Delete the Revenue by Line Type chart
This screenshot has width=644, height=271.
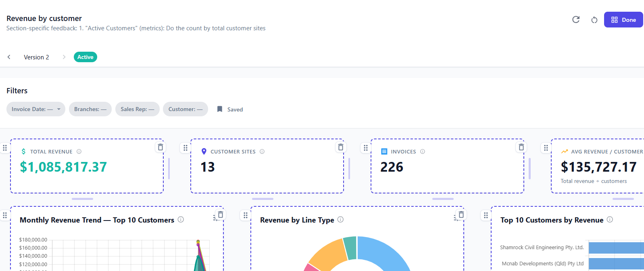pos(461,214)
